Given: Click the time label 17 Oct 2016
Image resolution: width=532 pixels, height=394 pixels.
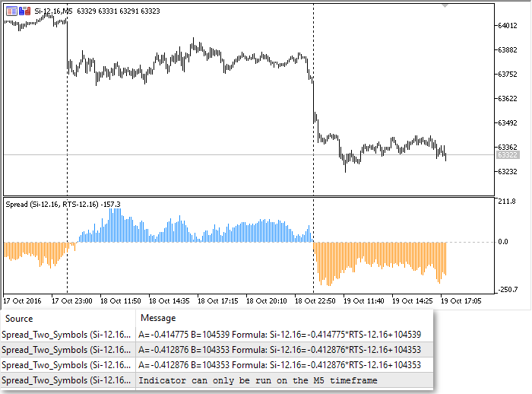Looking at the screenshot, I should point(22,301).
